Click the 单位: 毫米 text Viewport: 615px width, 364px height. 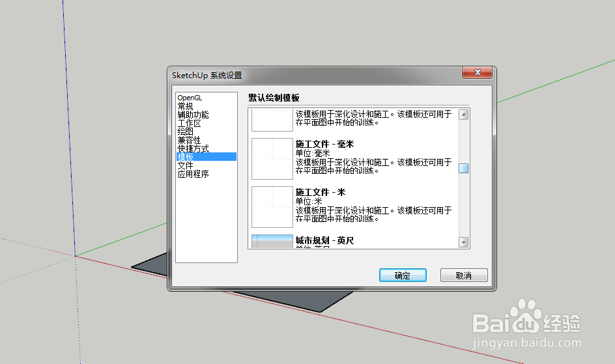313,153
